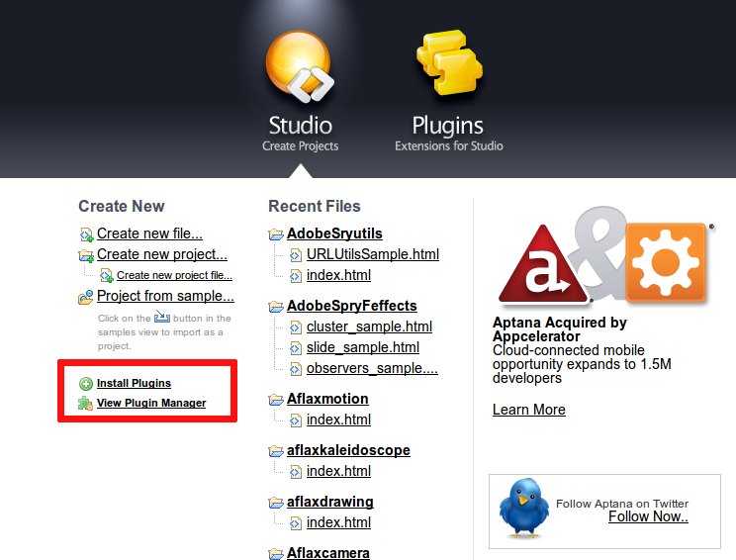Click the blue Twitter bird icon
The image size is (736, 560).
[x=524, y=509]
